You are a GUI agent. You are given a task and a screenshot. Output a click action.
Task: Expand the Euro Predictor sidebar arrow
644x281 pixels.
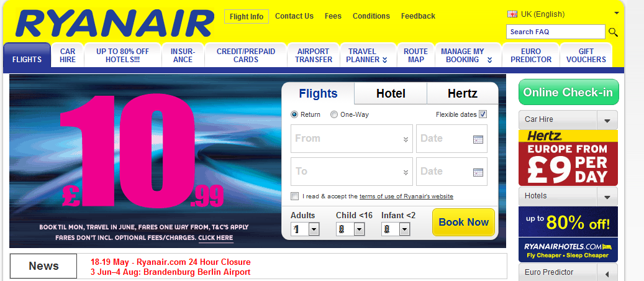pos(607,273)
